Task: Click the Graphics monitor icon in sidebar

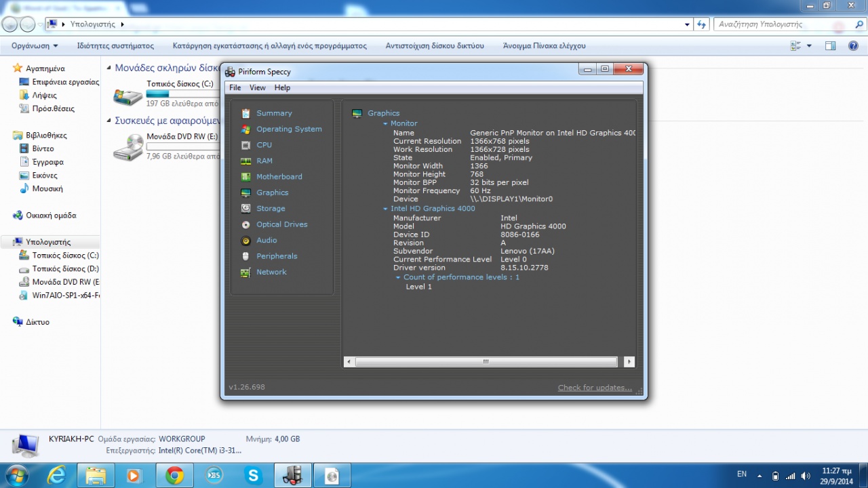Action: 245,192
